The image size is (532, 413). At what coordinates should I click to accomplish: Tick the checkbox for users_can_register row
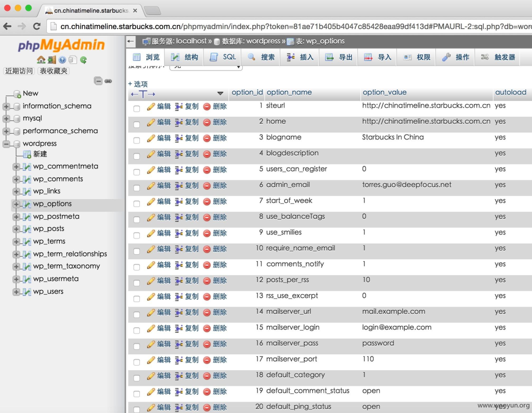137,172
